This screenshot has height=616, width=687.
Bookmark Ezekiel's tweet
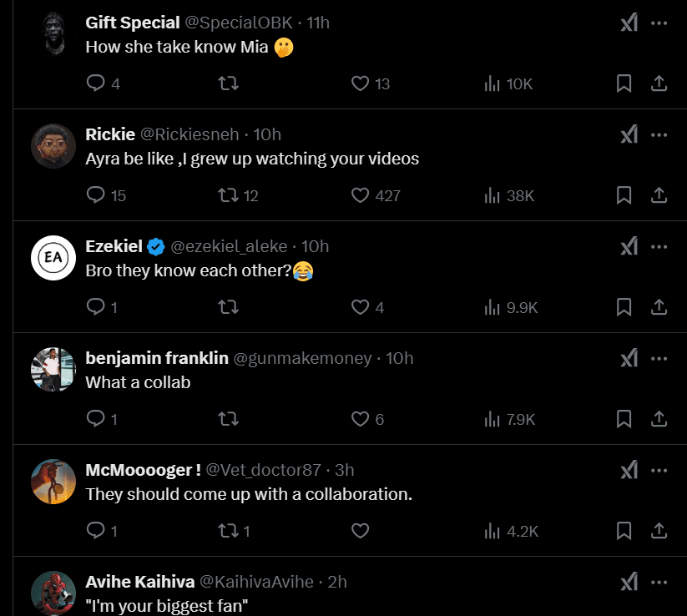point(624,307)
